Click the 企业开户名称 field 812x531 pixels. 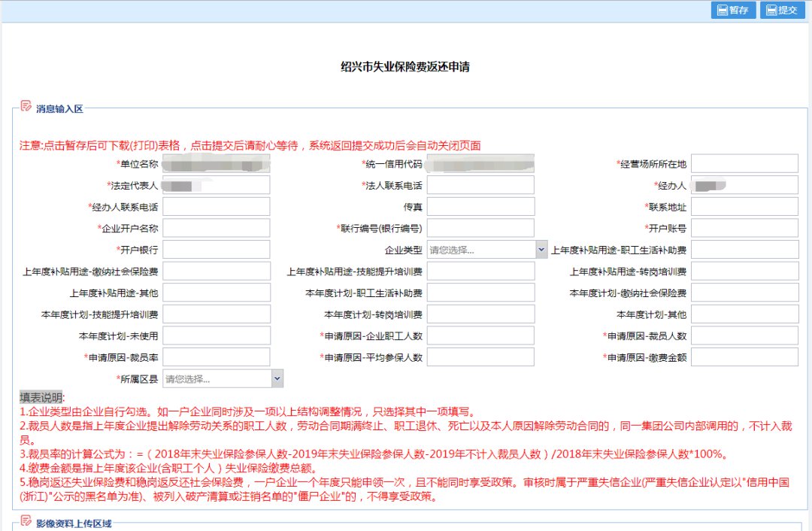click(x=216, y=228)
